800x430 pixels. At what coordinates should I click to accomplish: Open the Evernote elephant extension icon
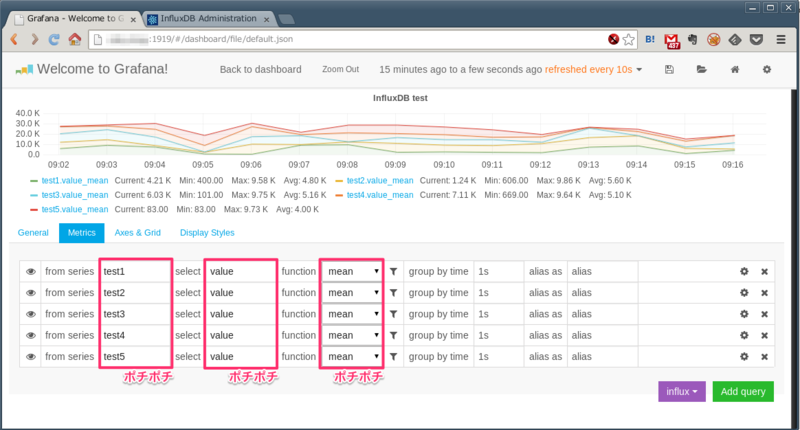[x=692, y=39]
